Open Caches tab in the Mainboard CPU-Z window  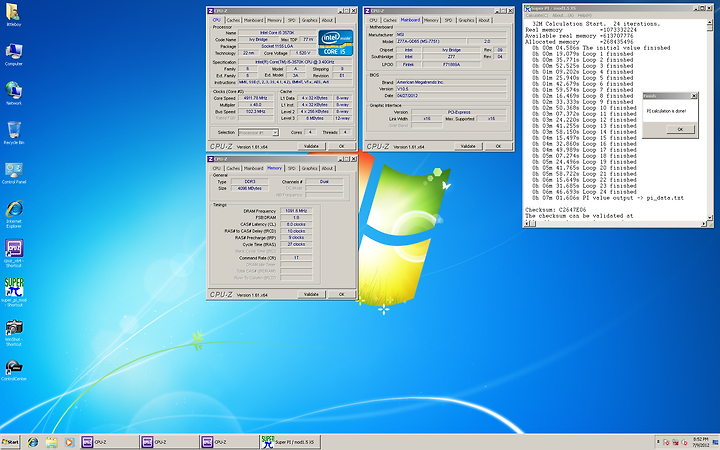point(390,20)
